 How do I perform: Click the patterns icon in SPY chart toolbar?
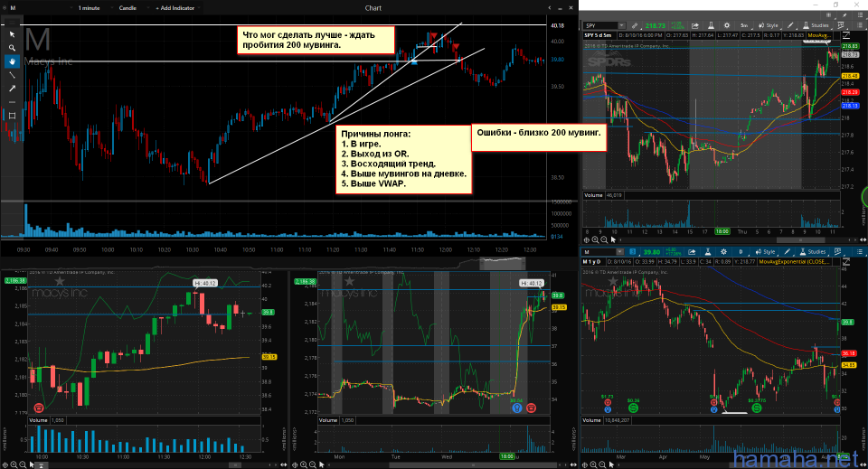pos(841,25)
